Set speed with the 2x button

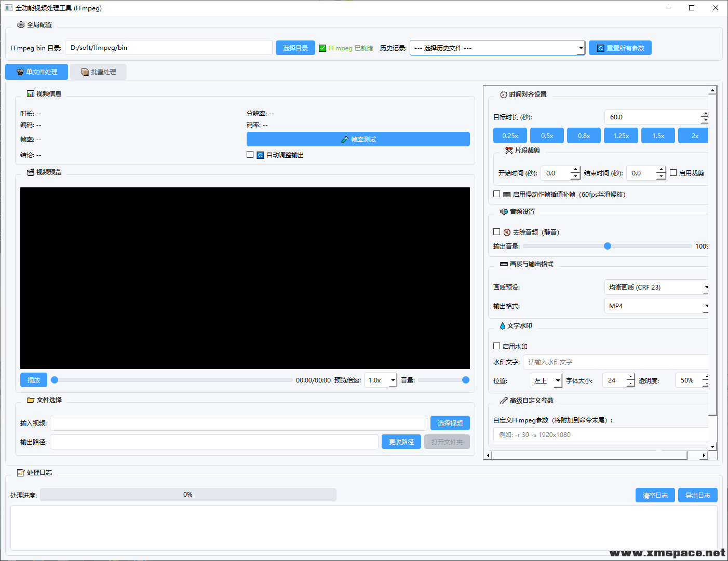point(694,135)
